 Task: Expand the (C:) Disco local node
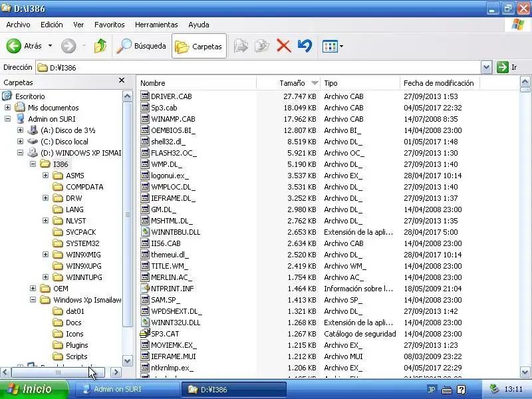(20, 141)
